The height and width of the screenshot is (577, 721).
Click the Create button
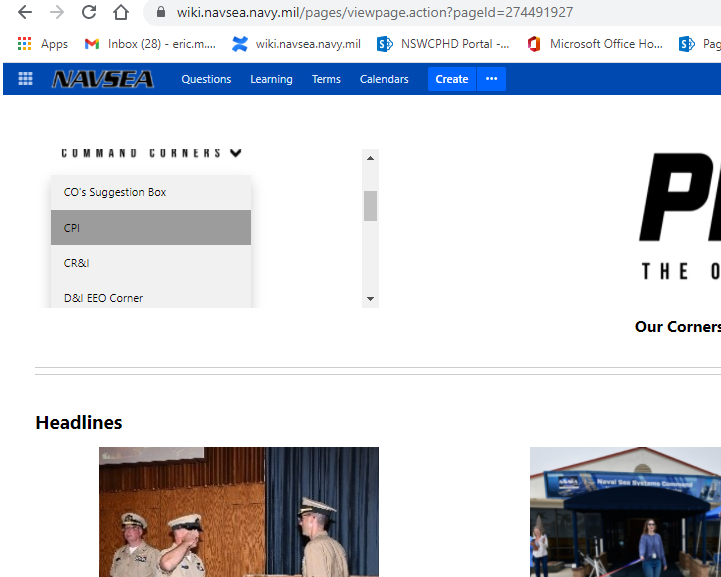click(x=452, y=79)
